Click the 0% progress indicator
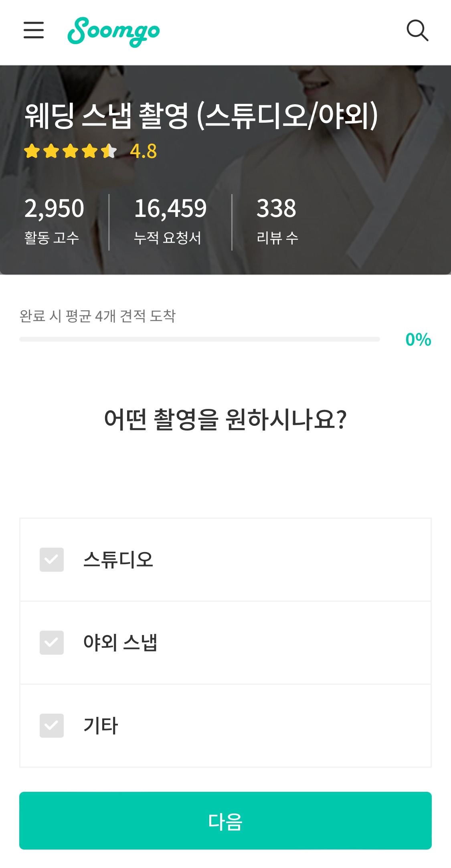 [418, 340]
